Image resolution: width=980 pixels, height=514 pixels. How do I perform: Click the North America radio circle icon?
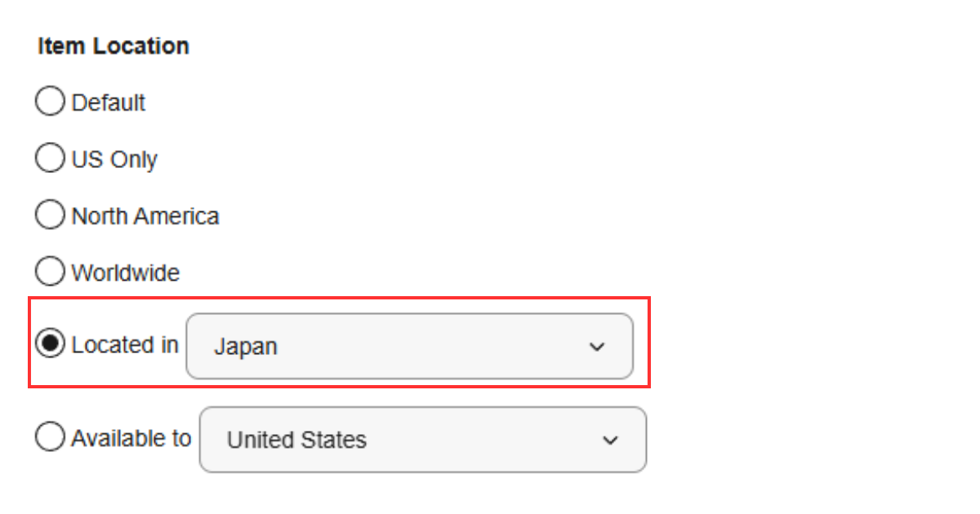tap(49, 215)
